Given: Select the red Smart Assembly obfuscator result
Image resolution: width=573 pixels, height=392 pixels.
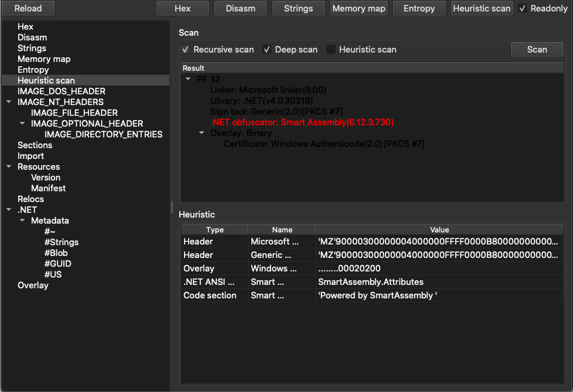Looking at the screenshot, I should click(x=302, y=122).
